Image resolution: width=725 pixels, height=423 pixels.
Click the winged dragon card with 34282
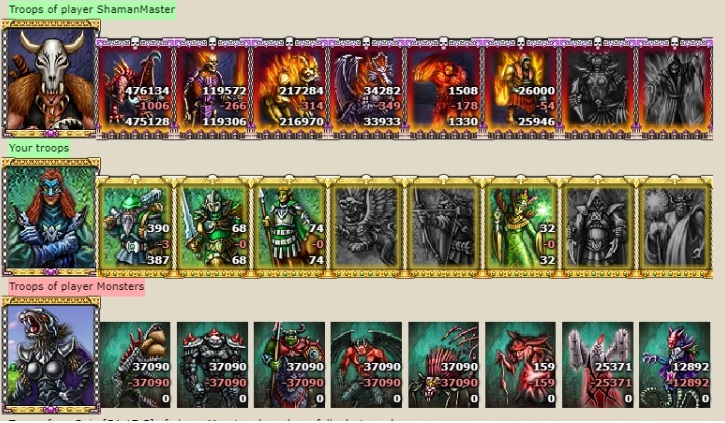click(x=366, y=89)
